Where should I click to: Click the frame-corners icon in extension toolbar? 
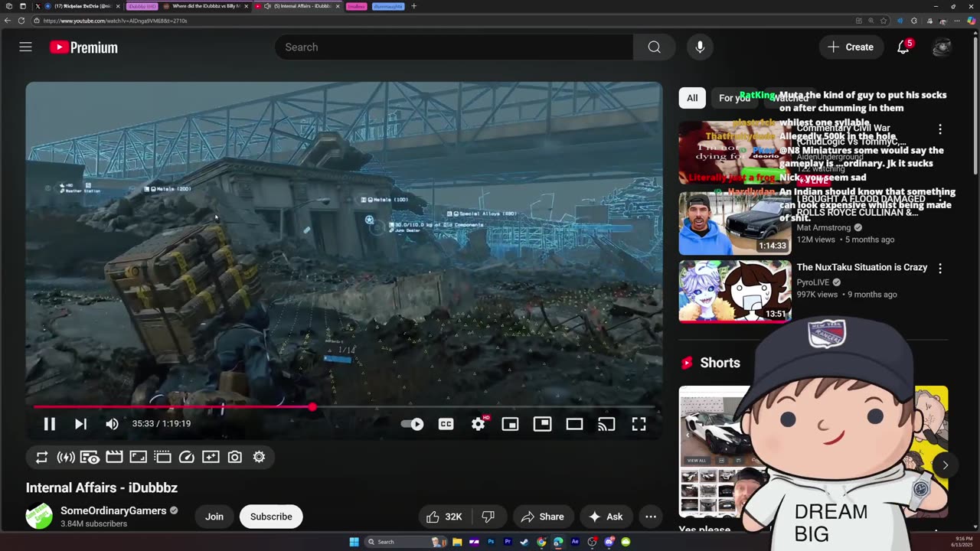(x=138, y=457)
